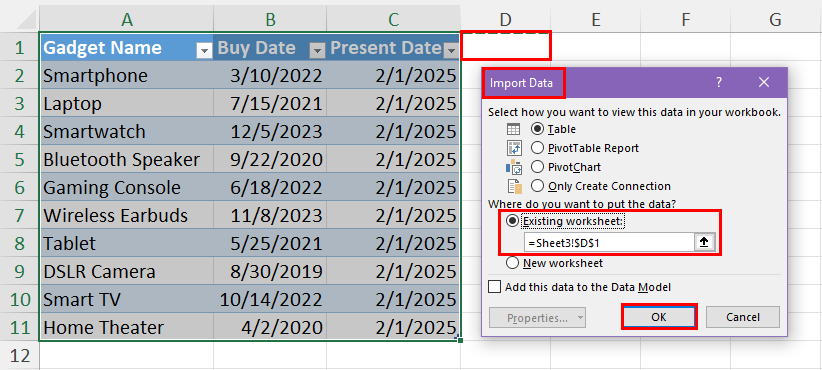Click buy date 9/22/2020
The height and width of the screenshot is (370, 822).
pos(270,159)
